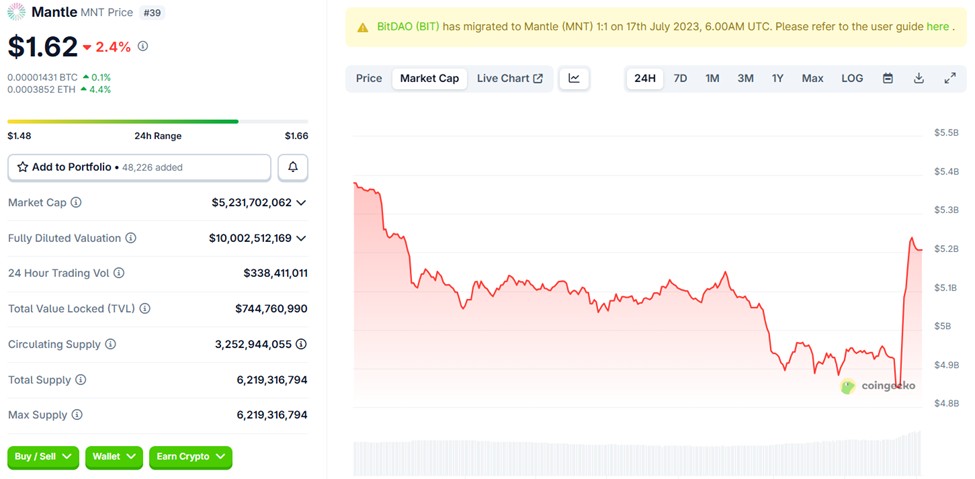Viewport: 975px width, 479px height.
Task: Switch to the candlestick chart view
Action: coord(574,78)
